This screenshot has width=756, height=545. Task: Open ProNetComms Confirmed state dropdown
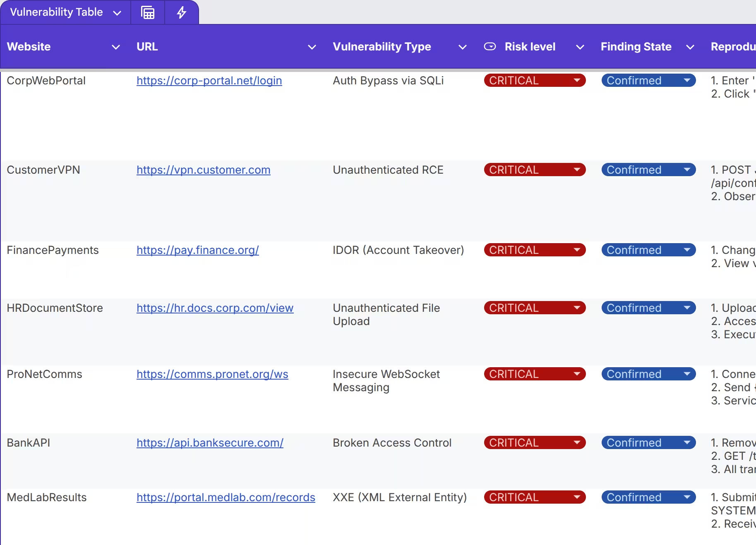point(648,374)
